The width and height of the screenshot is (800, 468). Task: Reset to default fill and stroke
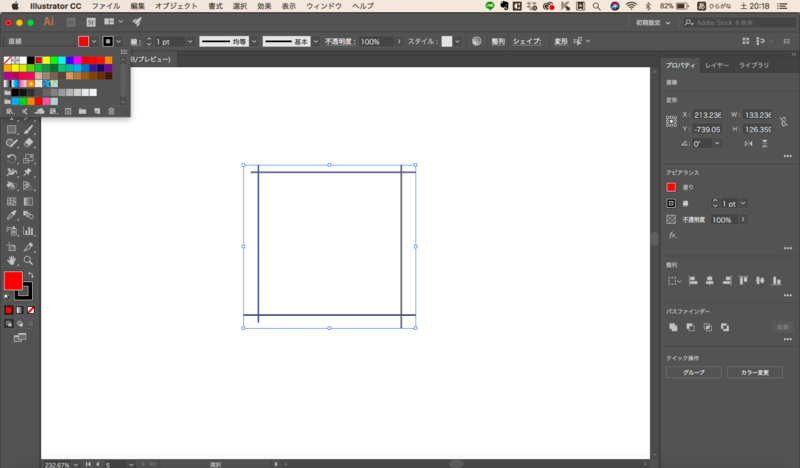click(x=7, y=297)
